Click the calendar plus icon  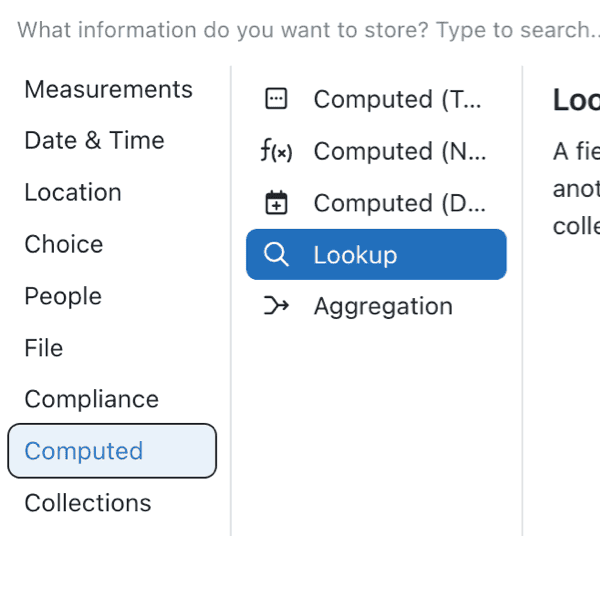pyautogui.click(x=276, y=202)
